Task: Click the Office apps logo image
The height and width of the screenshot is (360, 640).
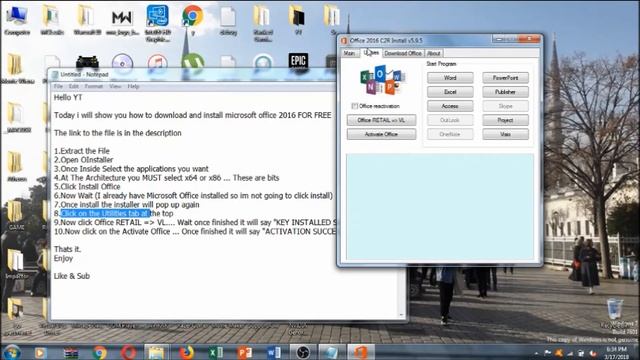Action: (382, 80)
